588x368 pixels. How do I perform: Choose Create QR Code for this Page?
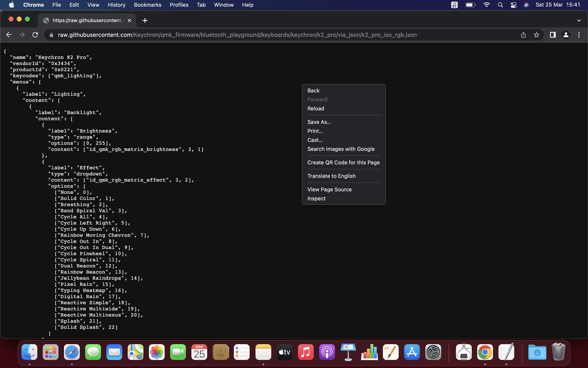343,162
